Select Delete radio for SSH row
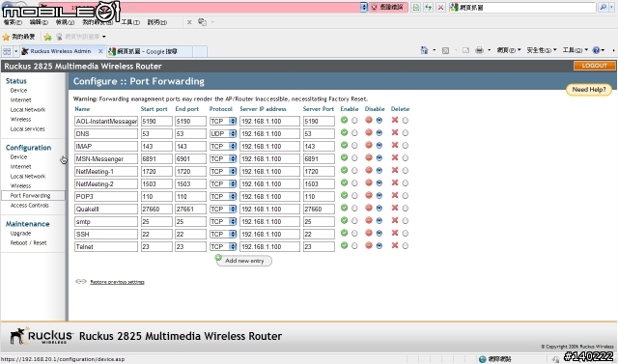The width and height of the screenshot is (618, 364). 406,234
